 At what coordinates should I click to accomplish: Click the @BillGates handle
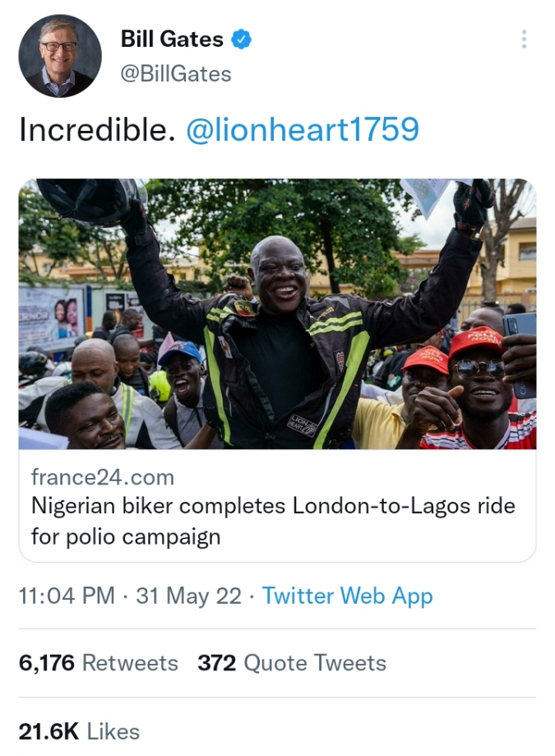[x=176, y=74]
